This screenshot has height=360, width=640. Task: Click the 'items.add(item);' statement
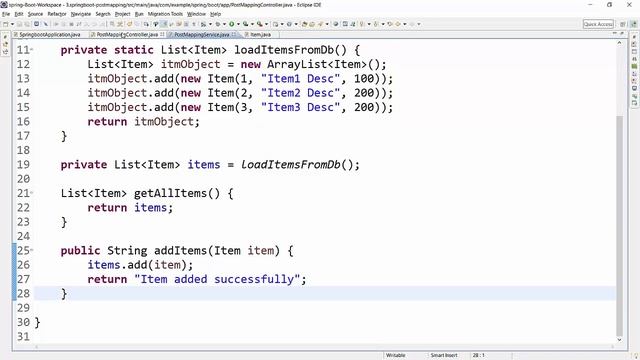[x=140, y=265]
